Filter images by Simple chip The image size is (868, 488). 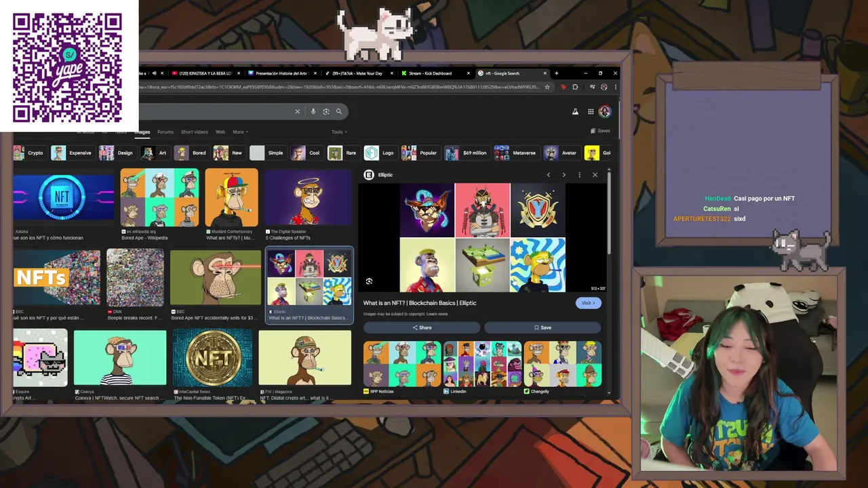267,153
